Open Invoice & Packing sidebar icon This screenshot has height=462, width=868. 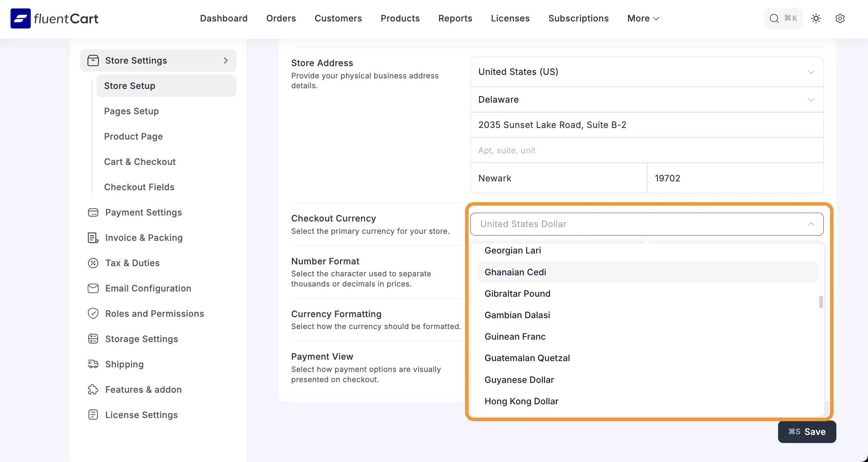[x=93, y=238]
